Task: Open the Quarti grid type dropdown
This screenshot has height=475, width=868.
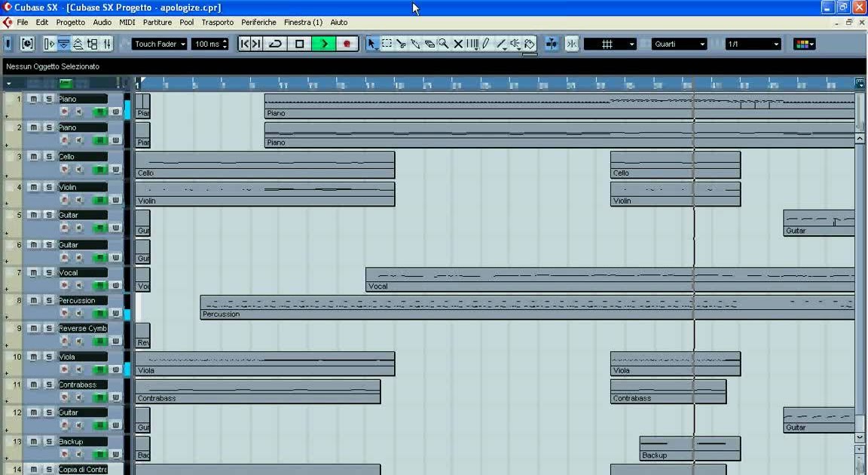Action: coord(679,44)
